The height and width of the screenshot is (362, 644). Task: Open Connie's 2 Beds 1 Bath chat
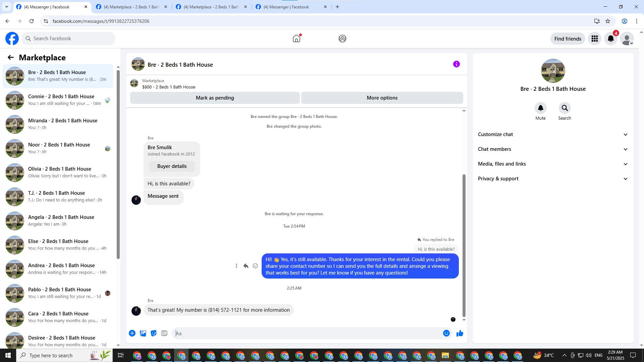coord(58,100)
